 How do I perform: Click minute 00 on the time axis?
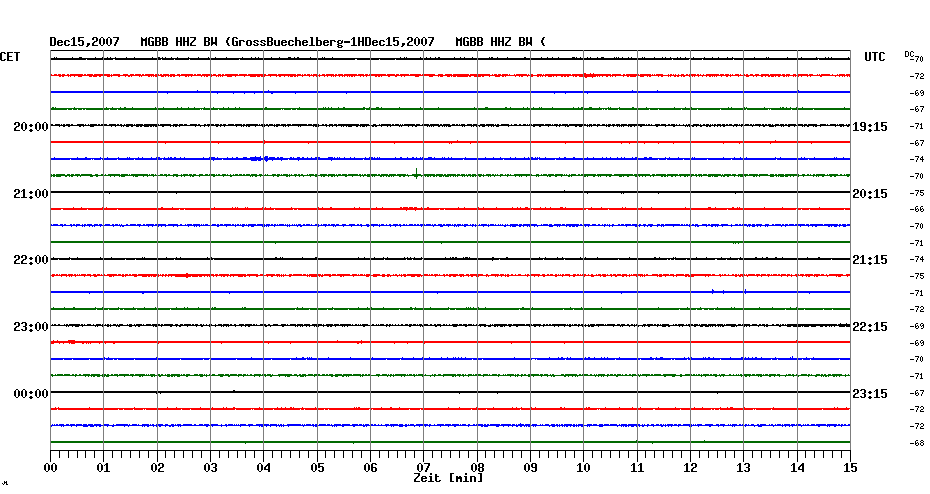pos(51,468)
